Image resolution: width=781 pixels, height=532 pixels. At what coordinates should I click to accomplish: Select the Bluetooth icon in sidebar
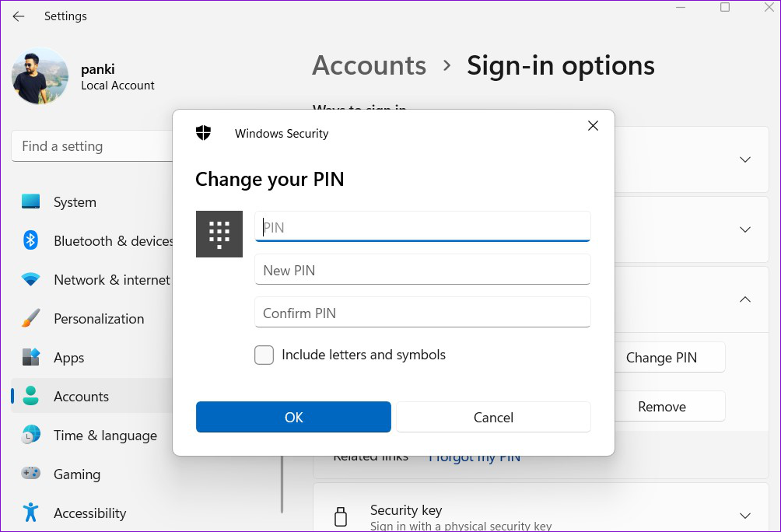pos(31,240)
